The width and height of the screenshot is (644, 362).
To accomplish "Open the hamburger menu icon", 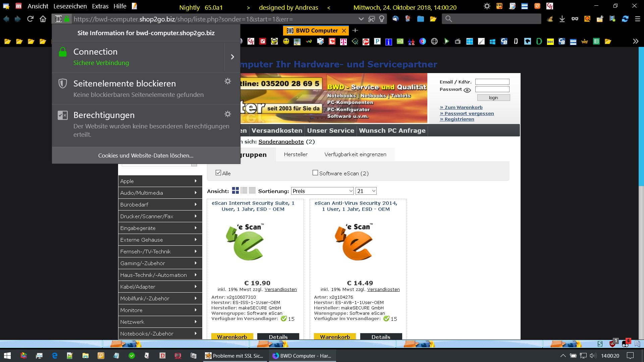I will point(638,19).
